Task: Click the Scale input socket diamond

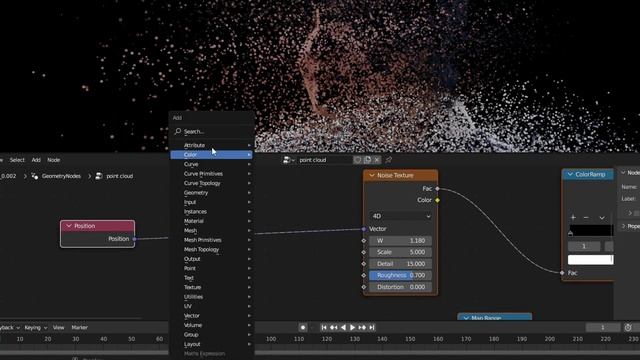Action: (364, 252)
